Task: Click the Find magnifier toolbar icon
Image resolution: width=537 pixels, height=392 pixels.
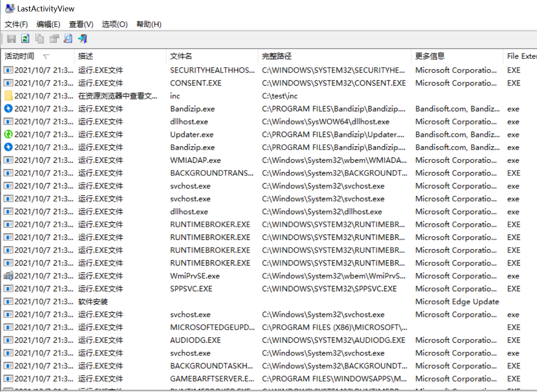Action: click(x=68, y=39)
